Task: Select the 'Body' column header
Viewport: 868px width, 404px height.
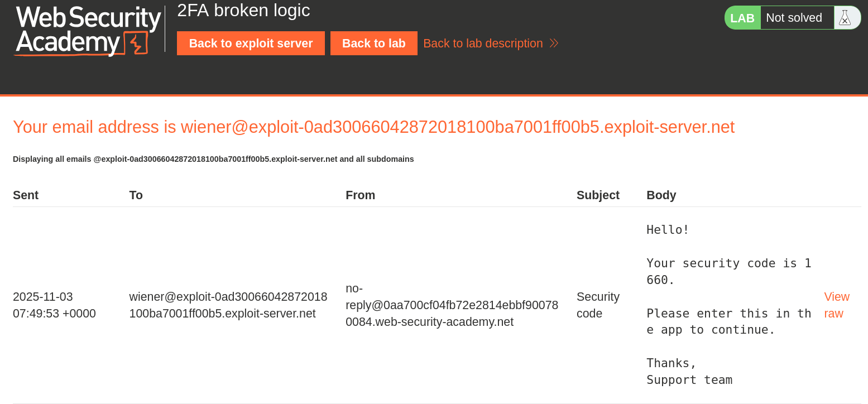Action: tap(661, 195)
